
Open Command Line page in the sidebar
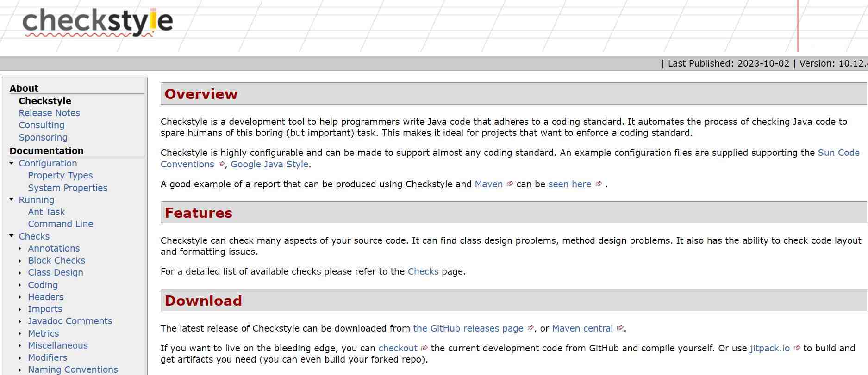click(x=60, y=224)
